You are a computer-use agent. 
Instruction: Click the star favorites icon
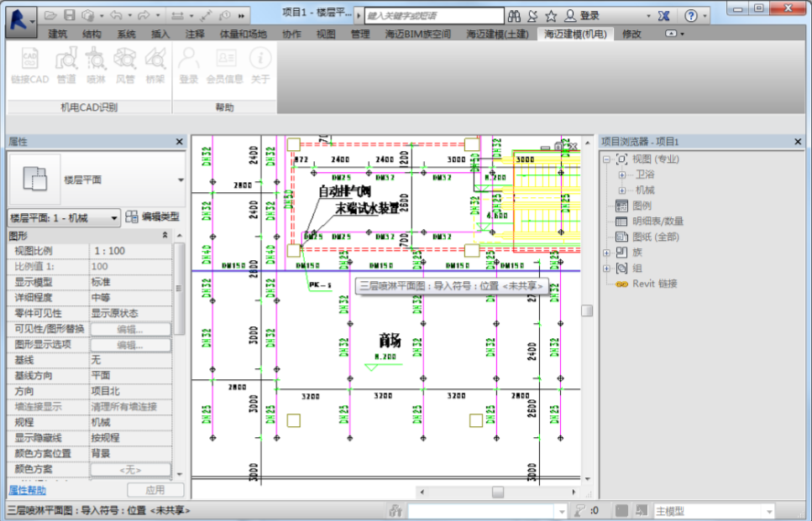pyautogui.click(x=551, y=16)
